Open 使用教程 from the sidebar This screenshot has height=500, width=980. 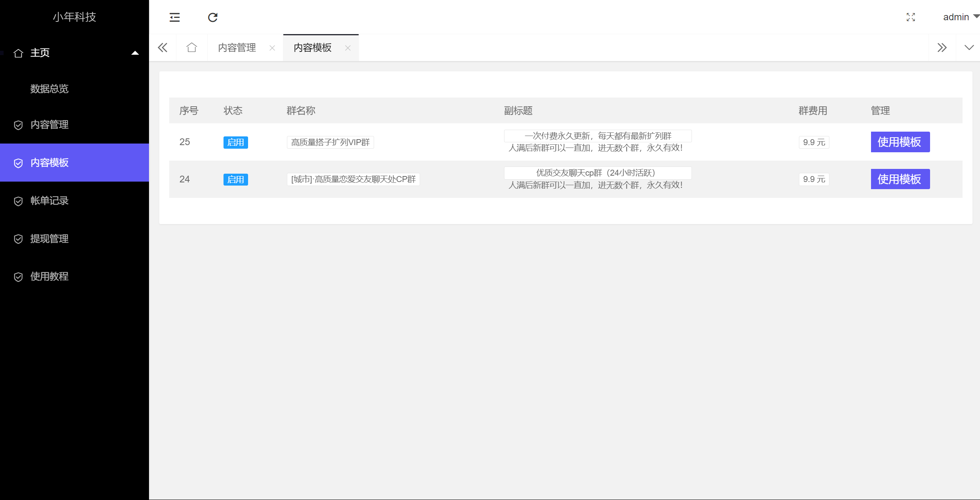tap(49, 276)
